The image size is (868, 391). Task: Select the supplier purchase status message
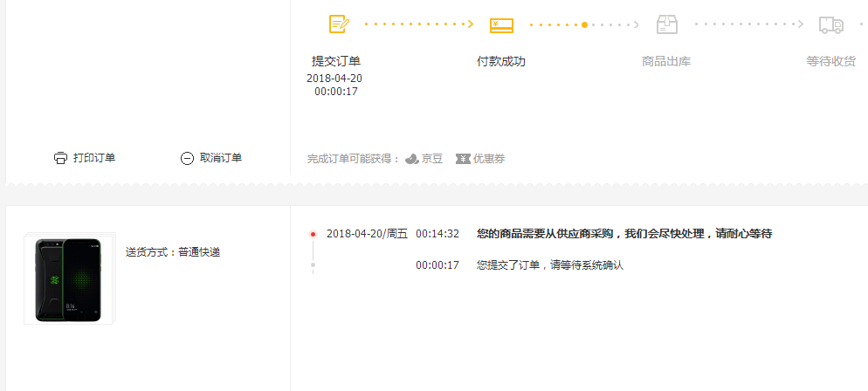point(624,234)
